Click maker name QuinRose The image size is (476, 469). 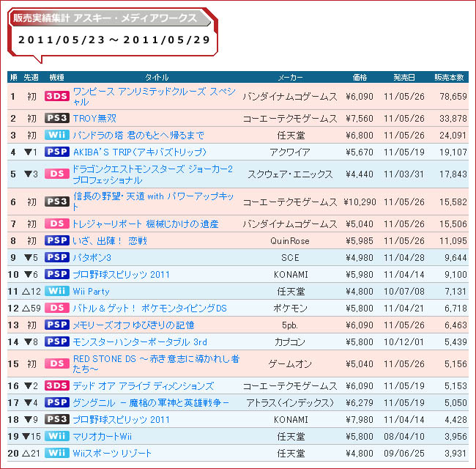290,241
